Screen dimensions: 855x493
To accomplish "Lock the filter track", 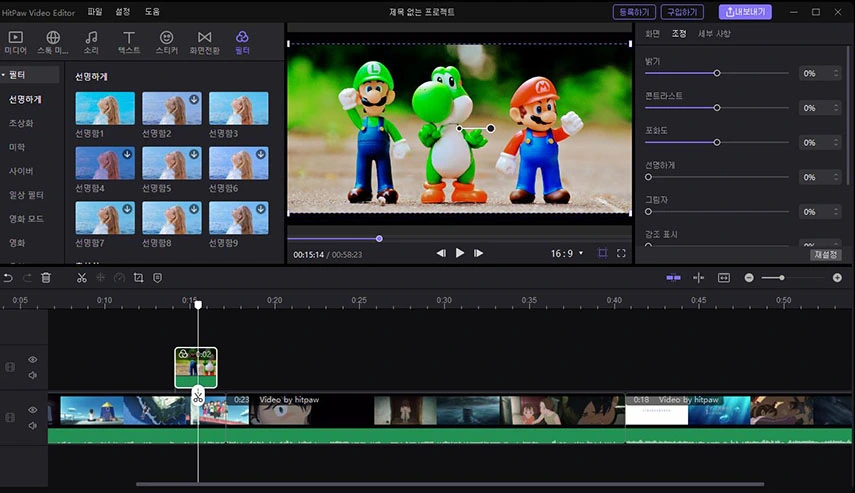I will (10, 367).
